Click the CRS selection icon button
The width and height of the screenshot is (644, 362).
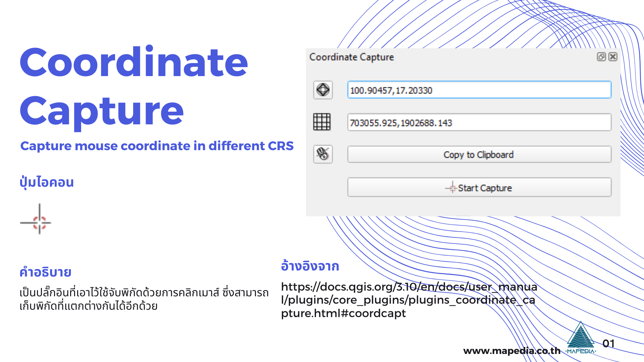[x=323, y=90]
